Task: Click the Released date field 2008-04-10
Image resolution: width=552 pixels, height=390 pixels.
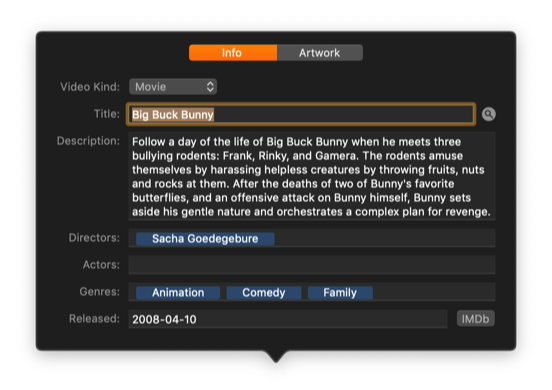Action: (288, 319)
